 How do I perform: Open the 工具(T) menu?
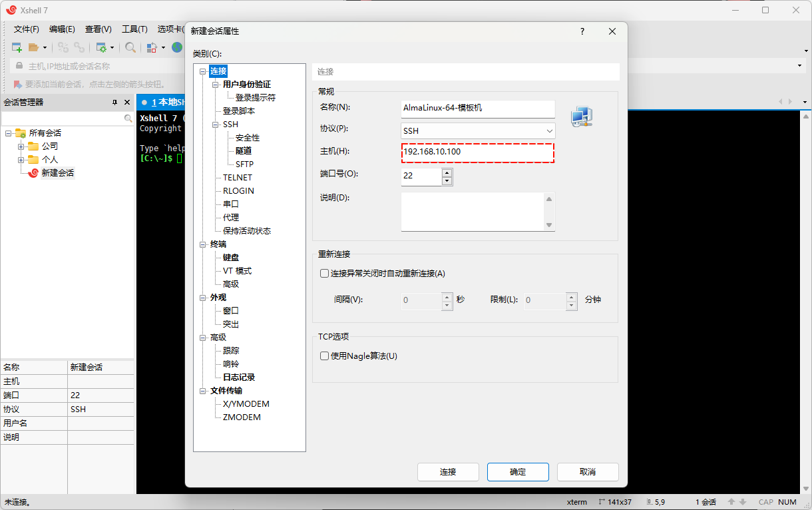134,29
